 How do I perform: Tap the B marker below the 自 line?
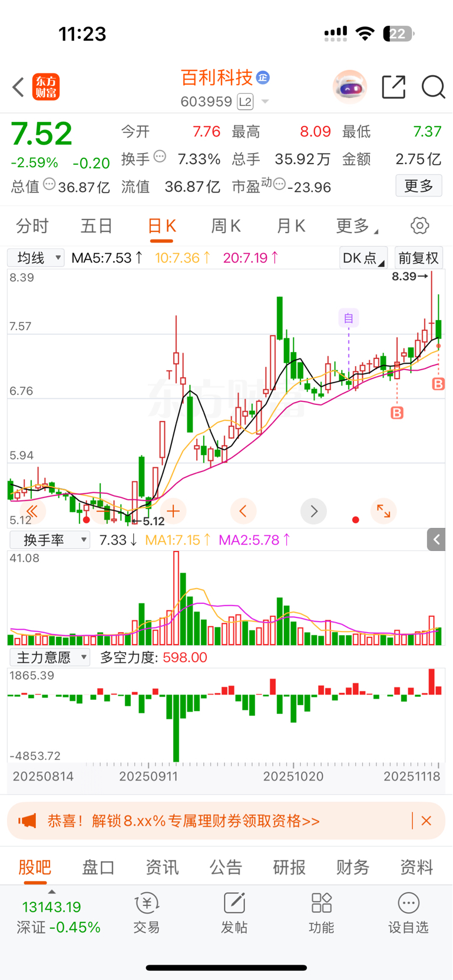coord(397,413)
